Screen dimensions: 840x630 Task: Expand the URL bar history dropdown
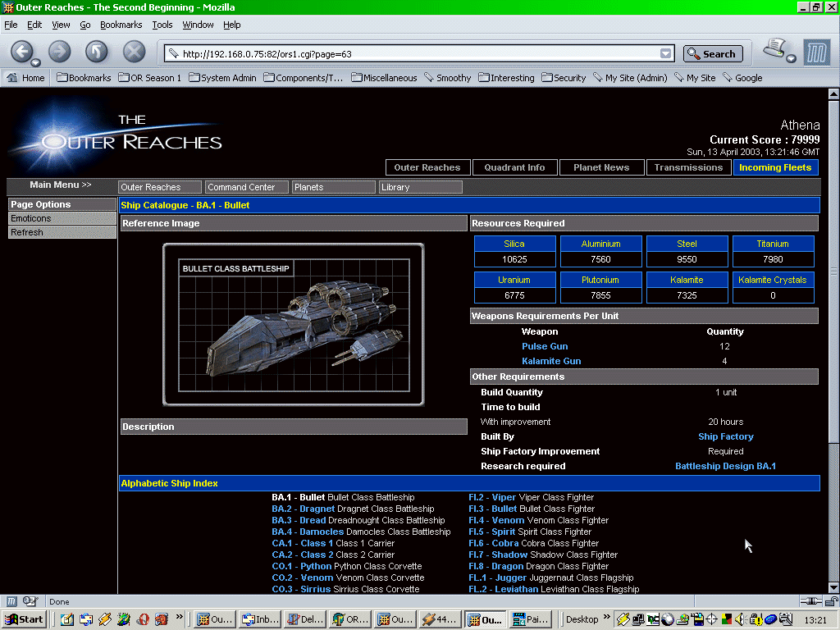(x=666, y=54)
